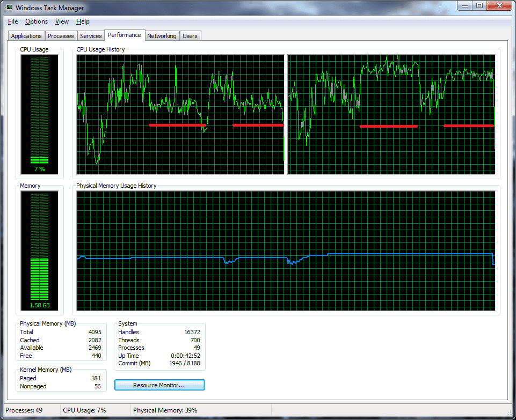Click the CPU Usage 7 % meter
This screenshot has width=516, height=420.
pyautogui.click(x=40, y=114)
